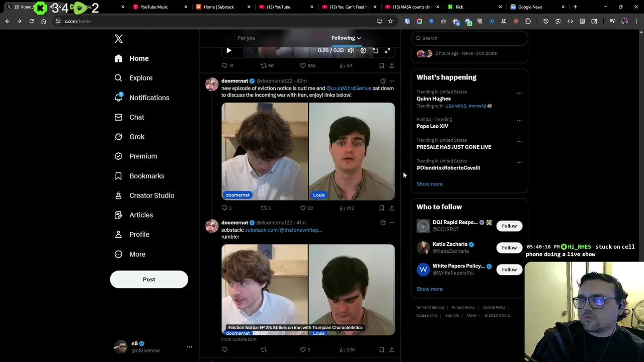Open options for #OlandriaxRobertoCavalli trend
Screen dimensions: 644x362
click(x=519, y=162)
